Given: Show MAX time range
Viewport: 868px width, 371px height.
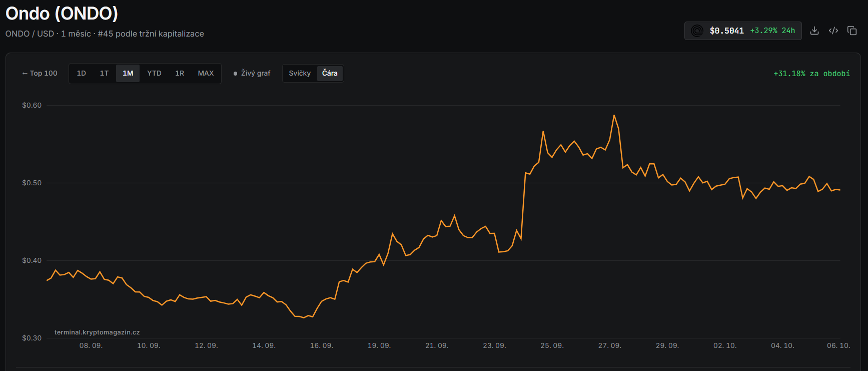Looking at the screenshot, I should pos(206,73).
